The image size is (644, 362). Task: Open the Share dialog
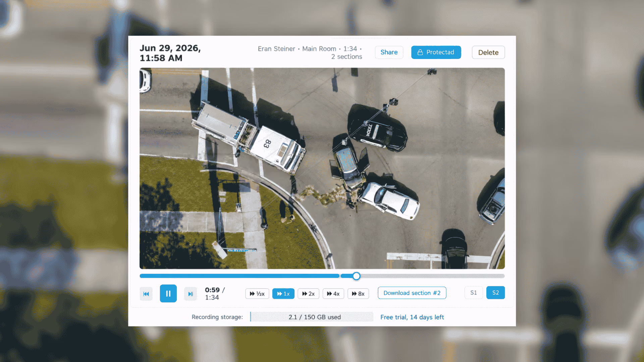click(389, 52)
